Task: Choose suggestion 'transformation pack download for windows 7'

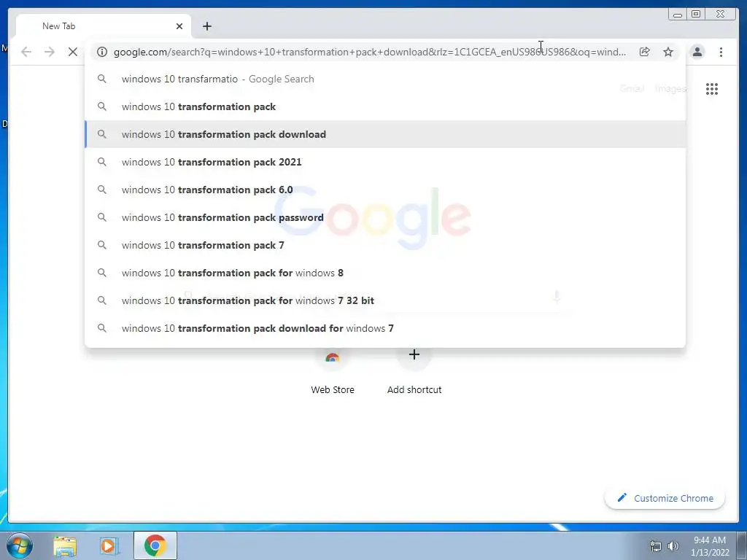Action: (x=385, y=327)
